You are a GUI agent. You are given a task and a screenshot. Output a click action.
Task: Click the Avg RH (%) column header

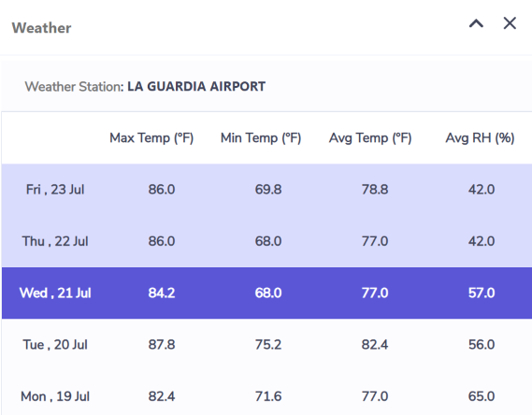pyautogui.click(x=480, y=138)
